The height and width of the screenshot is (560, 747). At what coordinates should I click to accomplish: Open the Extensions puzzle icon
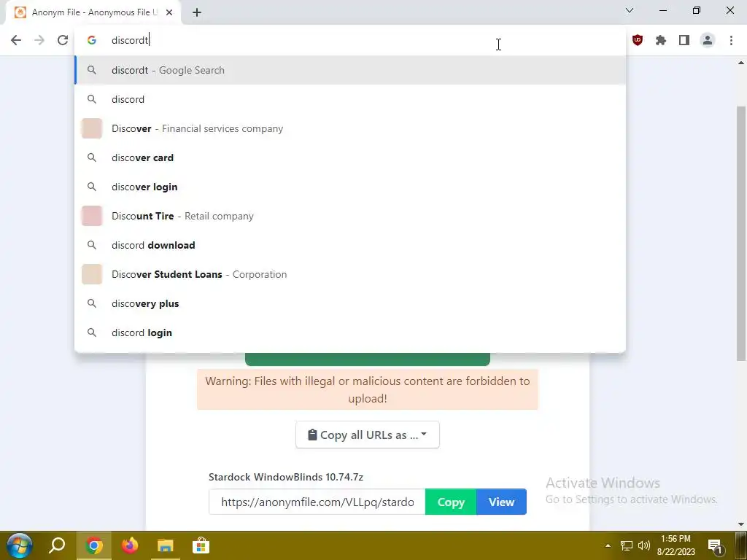coord(661,41)
